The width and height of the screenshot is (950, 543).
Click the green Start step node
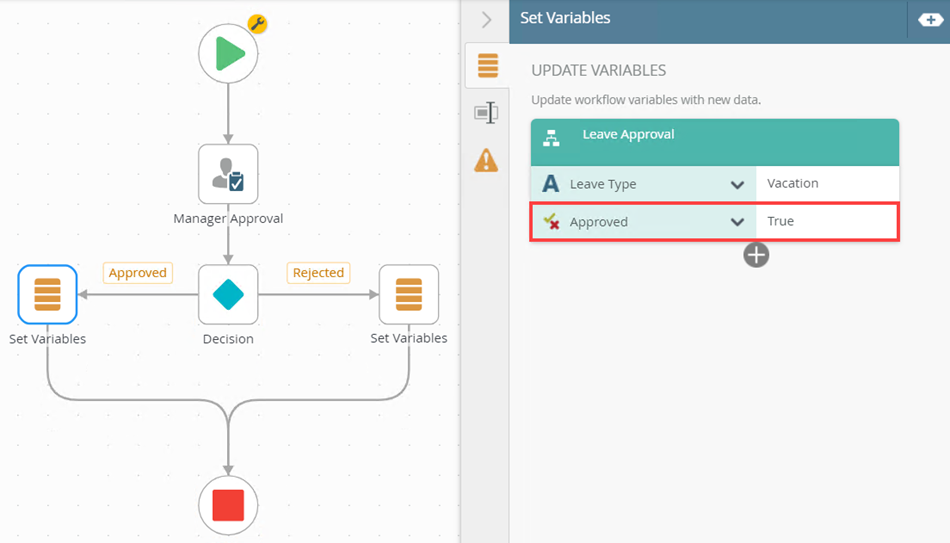(228, 53)
